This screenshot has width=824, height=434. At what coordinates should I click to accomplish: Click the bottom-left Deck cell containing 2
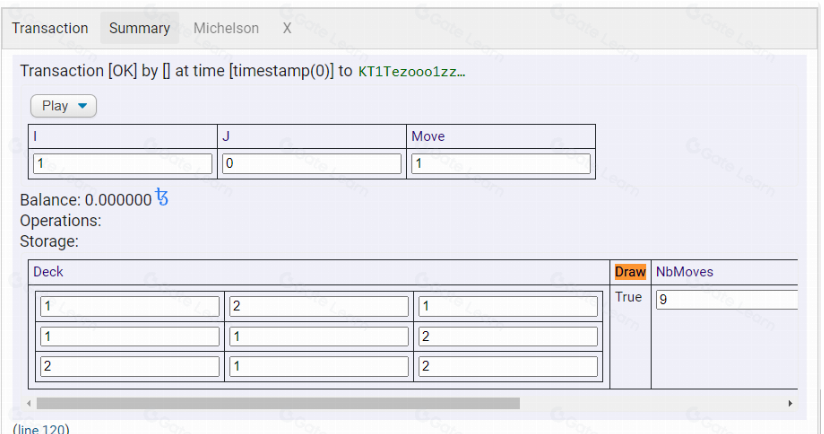click(x=129, y=367)
